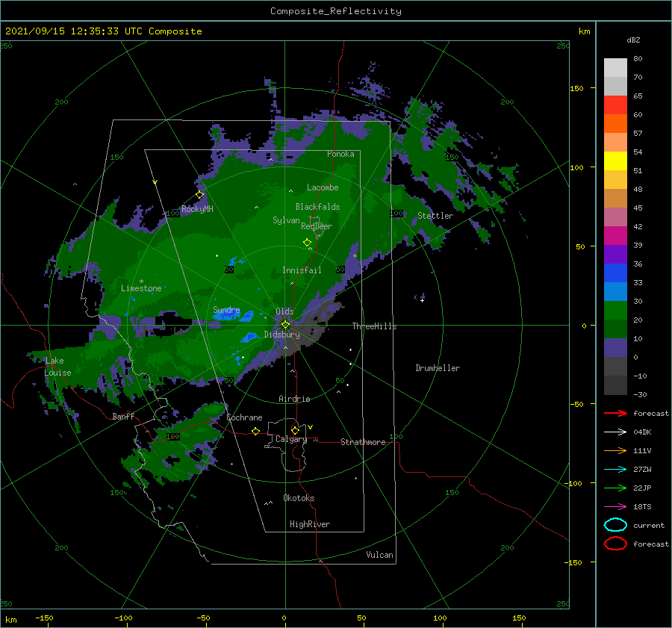Select the blue 36 dBZ color swatch

pyautogui.click(x=615, y=273)
